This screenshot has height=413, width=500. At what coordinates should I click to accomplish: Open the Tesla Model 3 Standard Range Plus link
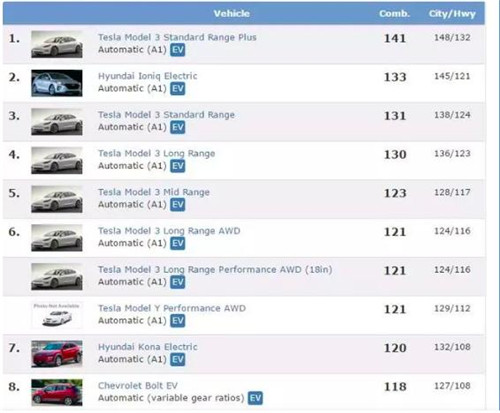177,37
